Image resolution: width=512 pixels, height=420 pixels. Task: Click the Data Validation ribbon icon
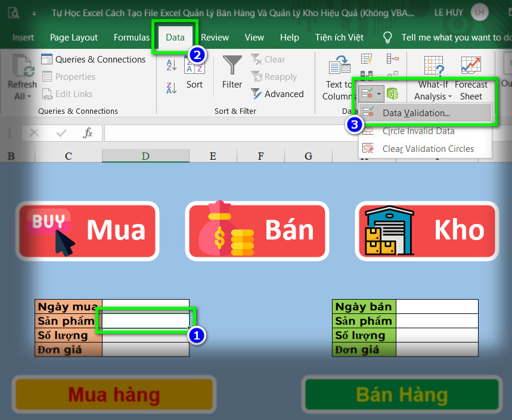click(367, 94)
